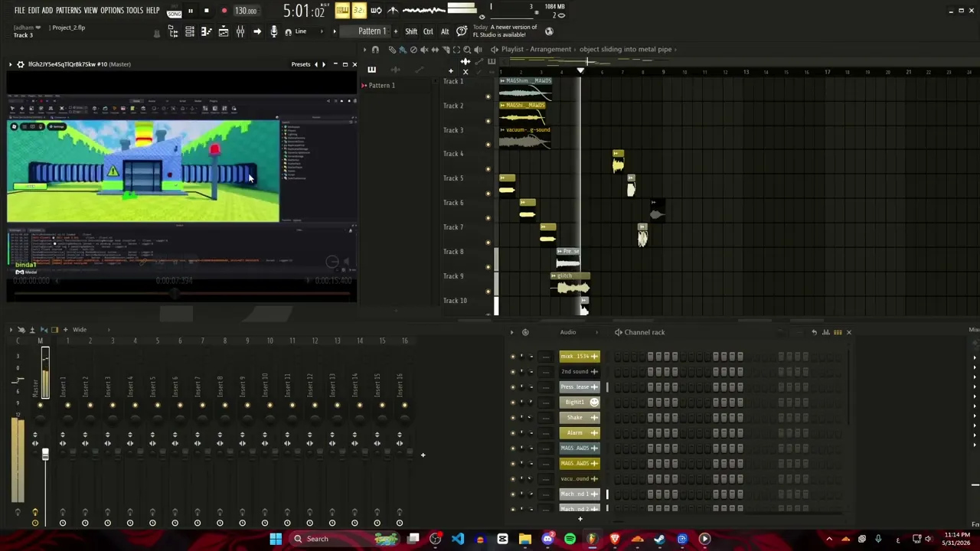Open the channel rack view icon in toolbar

[x=190, y=31]
